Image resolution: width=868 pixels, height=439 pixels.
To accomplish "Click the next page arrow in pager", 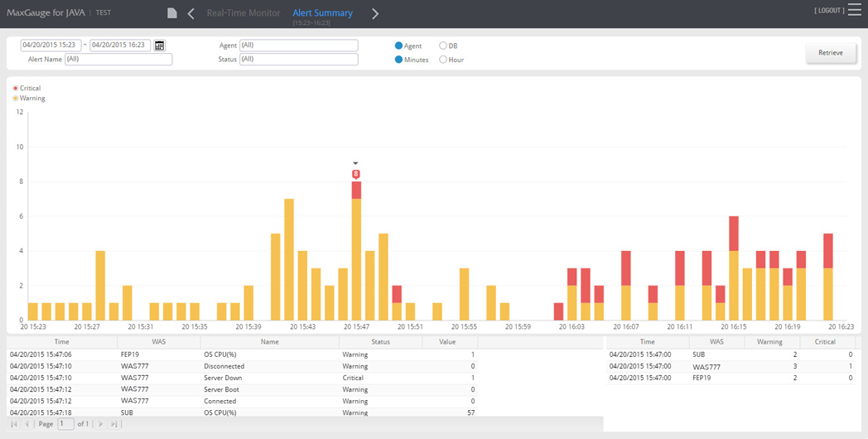I will point(101,424).
